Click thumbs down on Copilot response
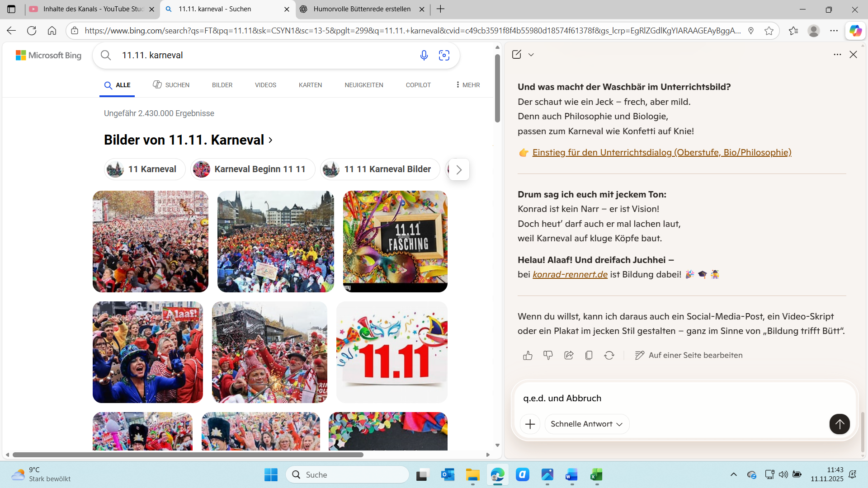868x488 pixels. coord(548,356)
